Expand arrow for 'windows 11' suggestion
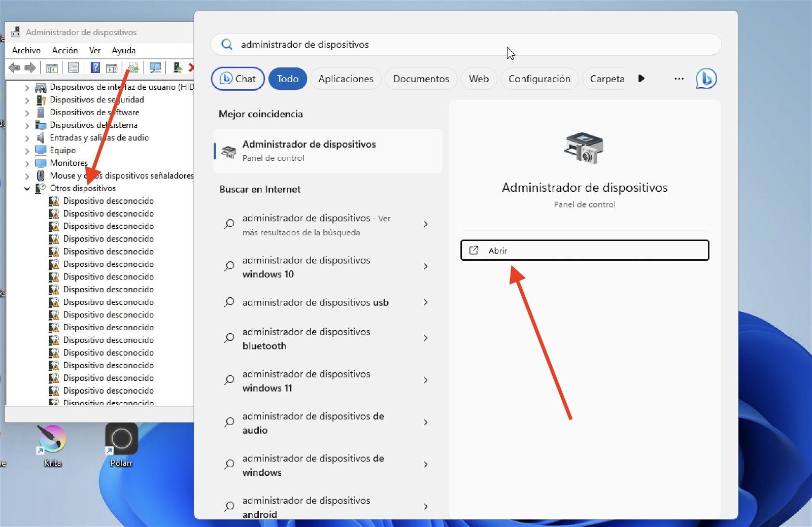The image size is (812, 527). [x=425, y=380]
